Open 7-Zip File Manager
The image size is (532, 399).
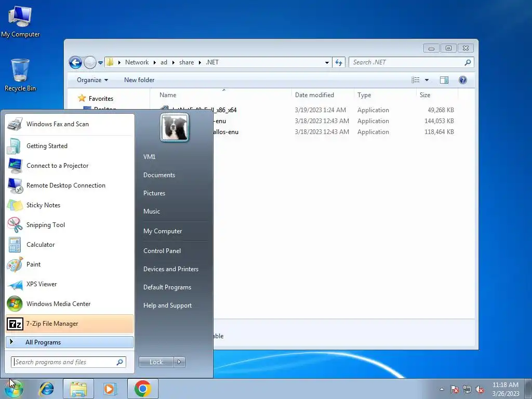[x=70, y=324]
